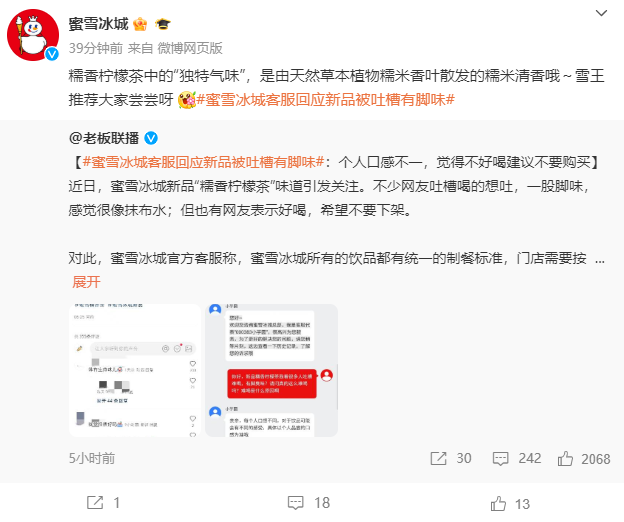Click 老板联播 verified badge icon
624x522 pixels.
(x=151, y=138)
